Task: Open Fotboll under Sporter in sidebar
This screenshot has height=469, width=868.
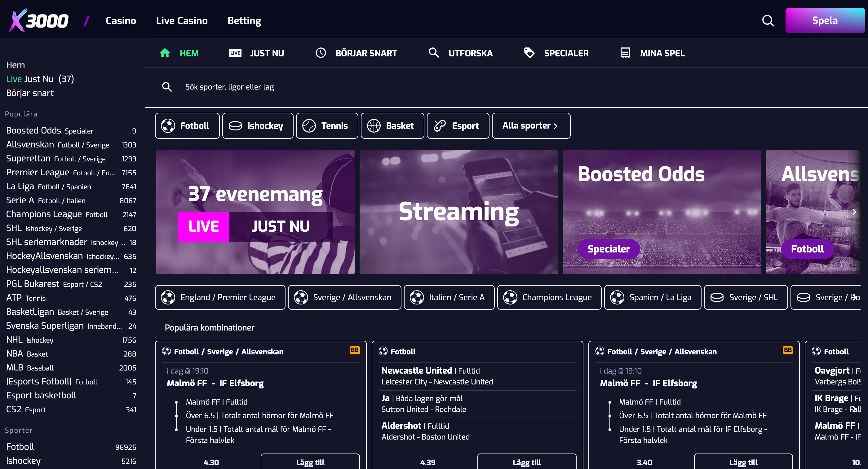Action: tap(71, 447)
